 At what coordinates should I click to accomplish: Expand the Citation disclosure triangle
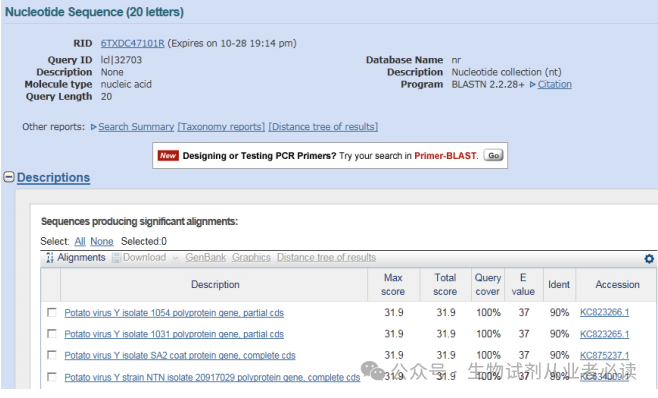[533, 84]
